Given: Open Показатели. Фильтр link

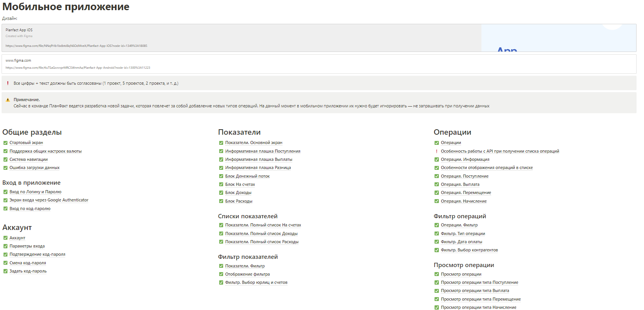Looking at the screenshot, I should pos(245,266).
